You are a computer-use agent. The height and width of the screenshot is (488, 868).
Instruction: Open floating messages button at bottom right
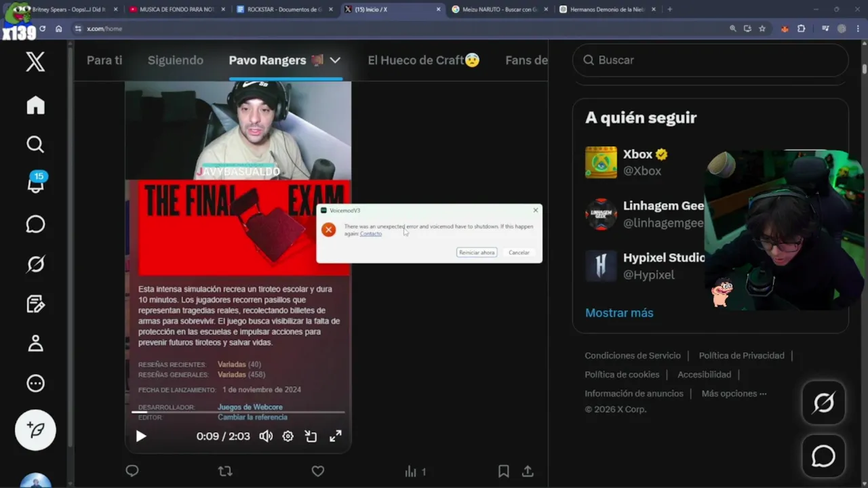click(x=823, y=456)
